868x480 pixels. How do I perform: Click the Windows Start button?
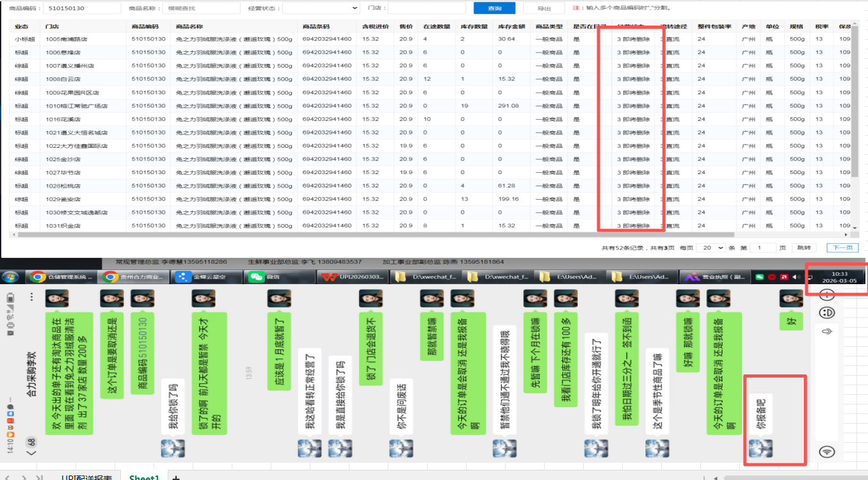click(11, 277)
